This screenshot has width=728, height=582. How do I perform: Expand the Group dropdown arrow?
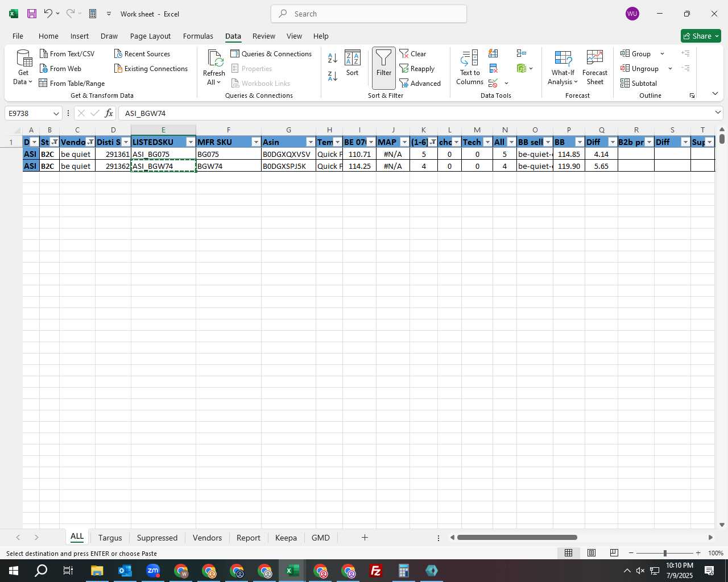tap(662, 53)
